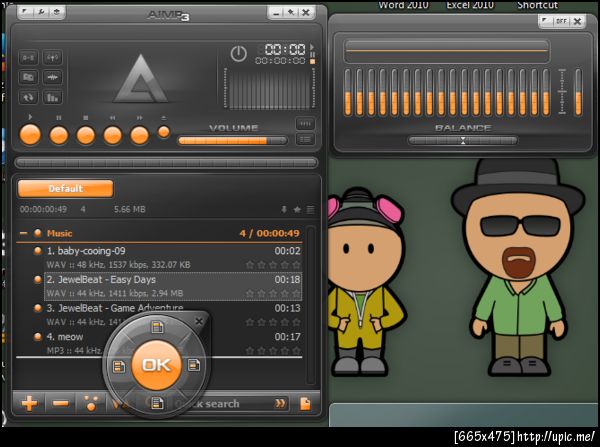The image size is (600, 447).
Task: Go to the previous track
Action: (112, 135)
